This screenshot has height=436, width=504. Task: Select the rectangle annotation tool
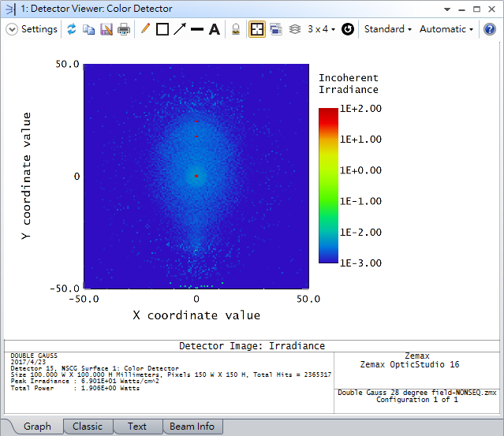point(162,29)
